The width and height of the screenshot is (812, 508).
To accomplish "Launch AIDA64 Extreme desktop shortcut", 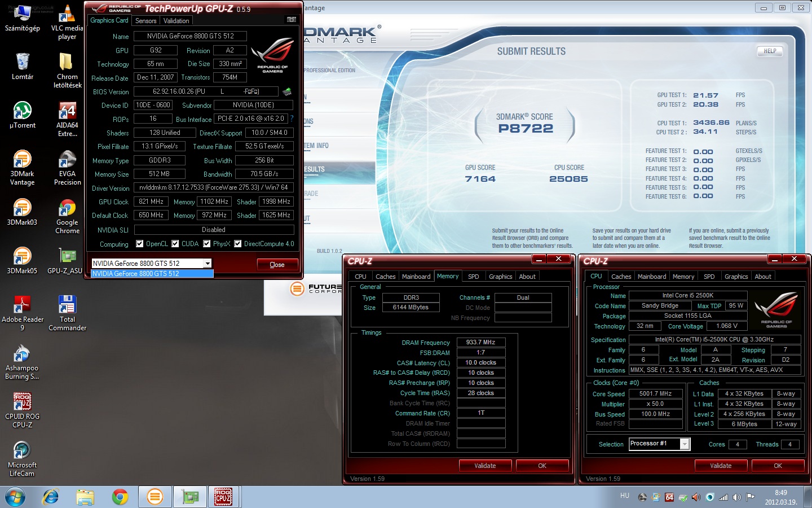I will (x=67, y=120).
